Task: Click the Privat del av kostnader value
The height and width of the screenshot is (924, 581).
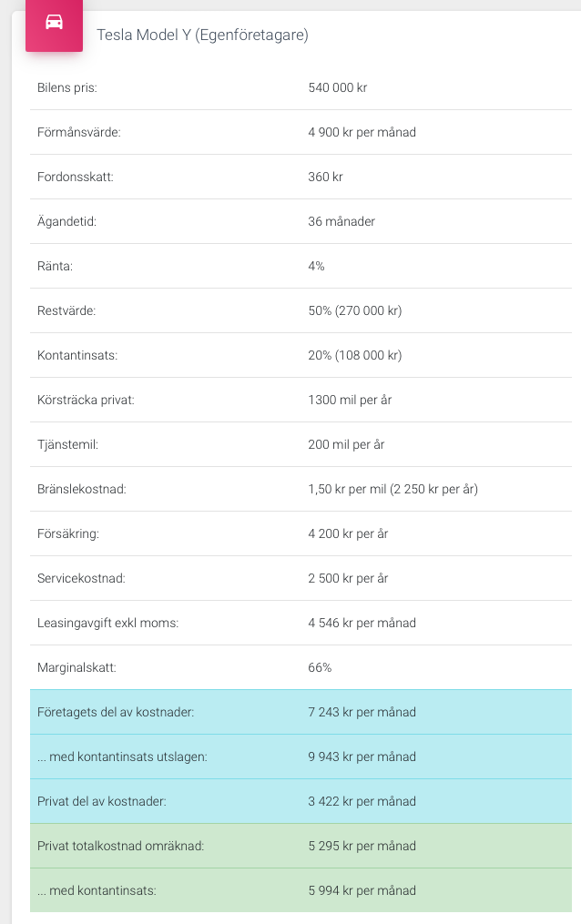Action: 362,802
